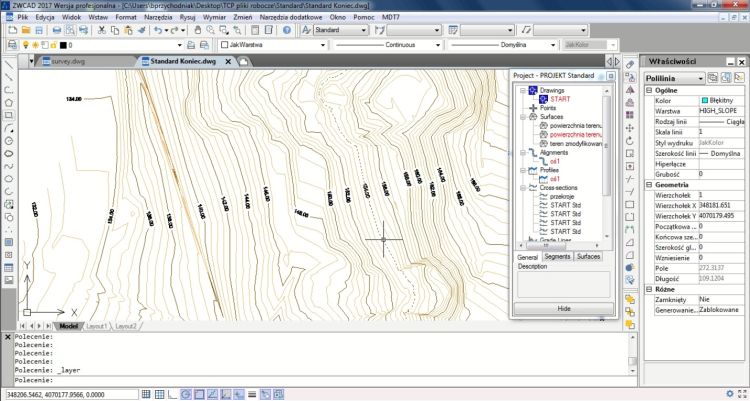The height and width of the screenshot is (401, 750).
Task: Click the Copy icon in the toolbar
Action: point(115,30)
